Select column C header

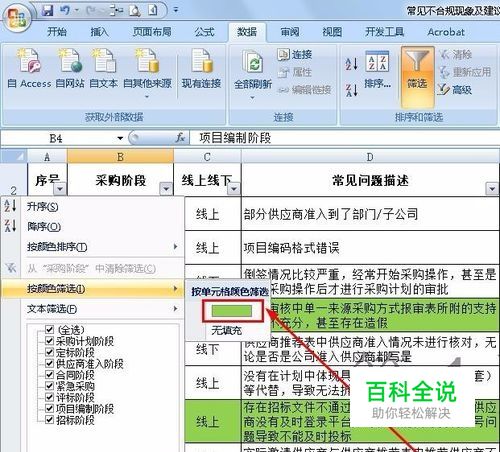(207, 157)
